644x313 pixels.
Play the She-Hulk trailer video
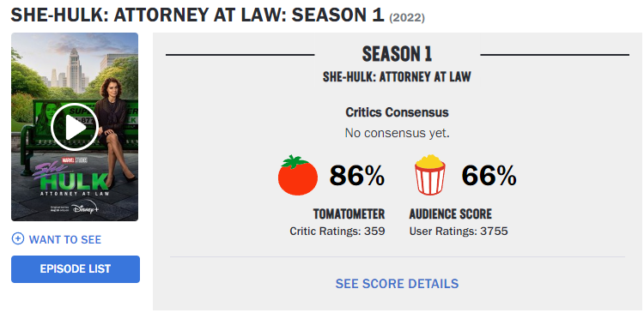click(75, 127)
